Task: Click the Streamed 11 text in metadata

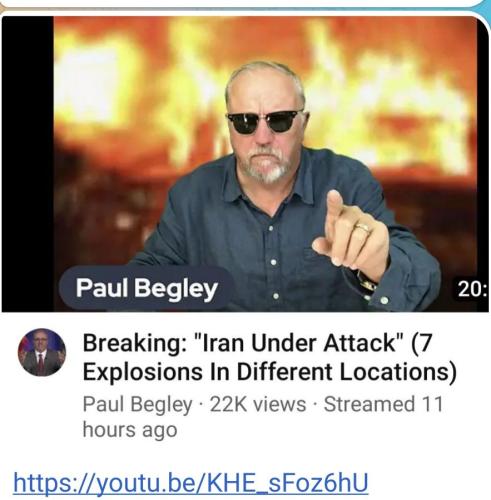Action: click(x=383, y=404)
